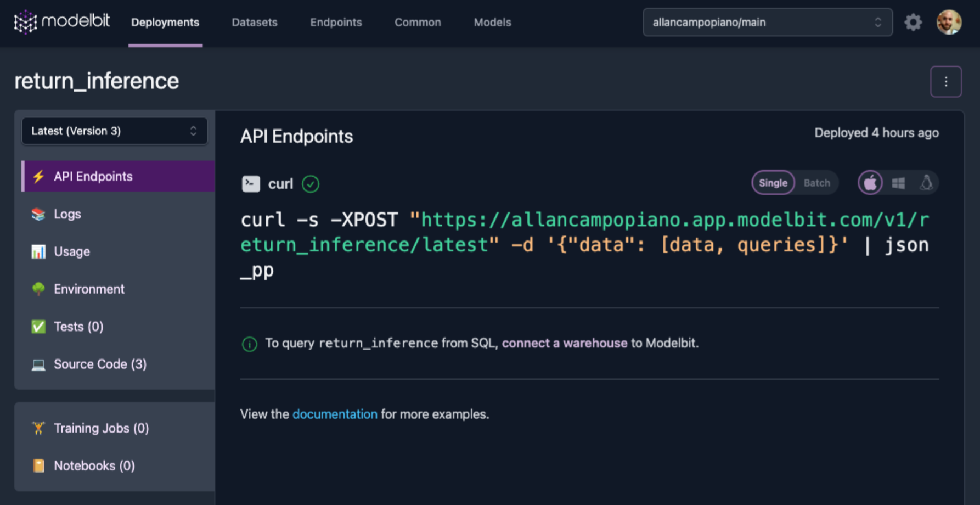Open the Common tab
This screenshot has width=980, height=505.
(x=418, y=23)
